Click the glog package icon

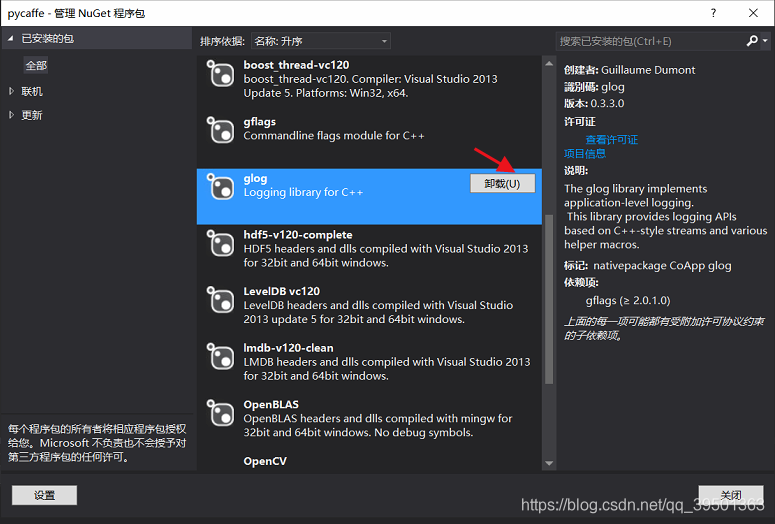pyautogui.click(x=220, y=187)
